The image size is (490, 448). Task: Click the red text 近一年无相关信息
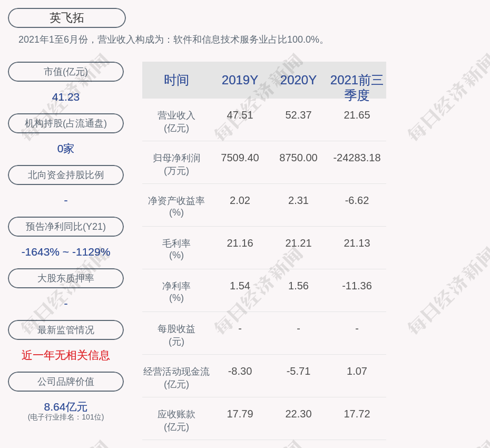(66, 355)
